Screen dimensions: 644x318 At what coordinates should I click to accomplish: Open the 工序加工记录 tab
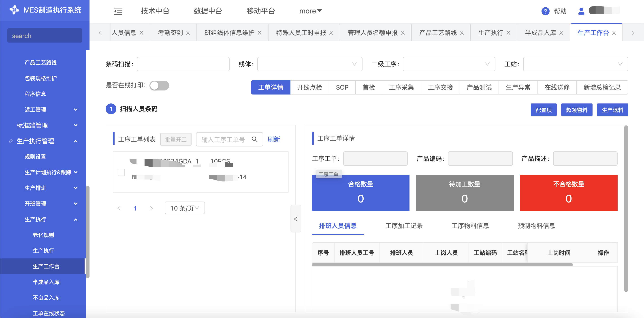404,226
